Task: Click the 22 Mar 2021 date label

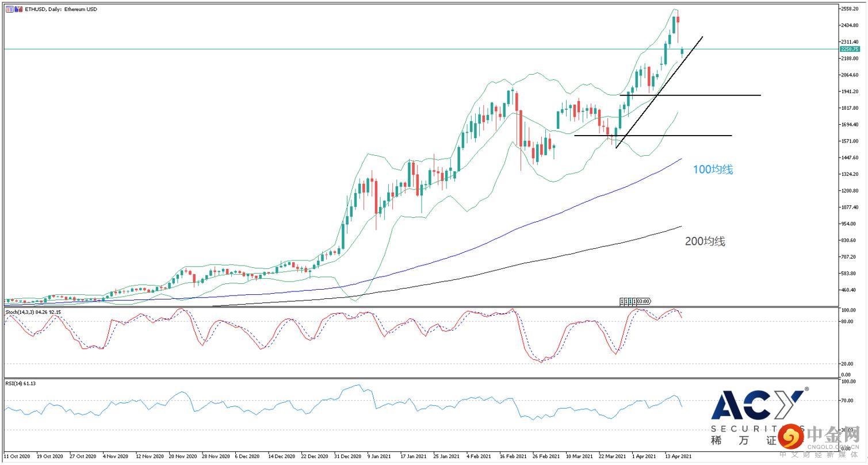Action: [x=612, y=456]
